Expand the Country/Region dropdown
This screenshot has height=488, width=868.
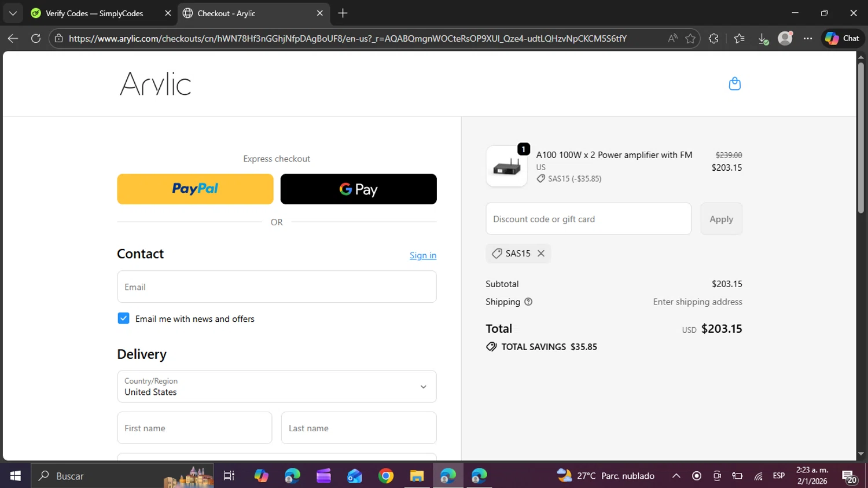(x=277, y=387)
